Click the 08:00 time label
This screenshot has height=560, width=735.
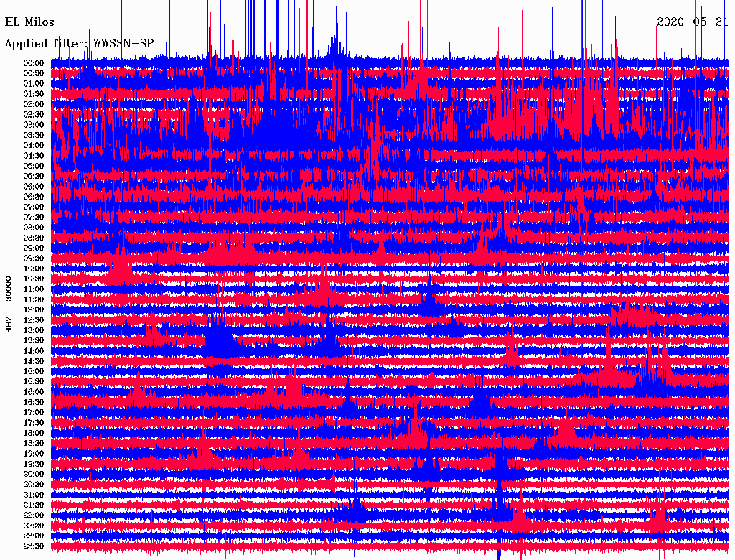(34, 228)
